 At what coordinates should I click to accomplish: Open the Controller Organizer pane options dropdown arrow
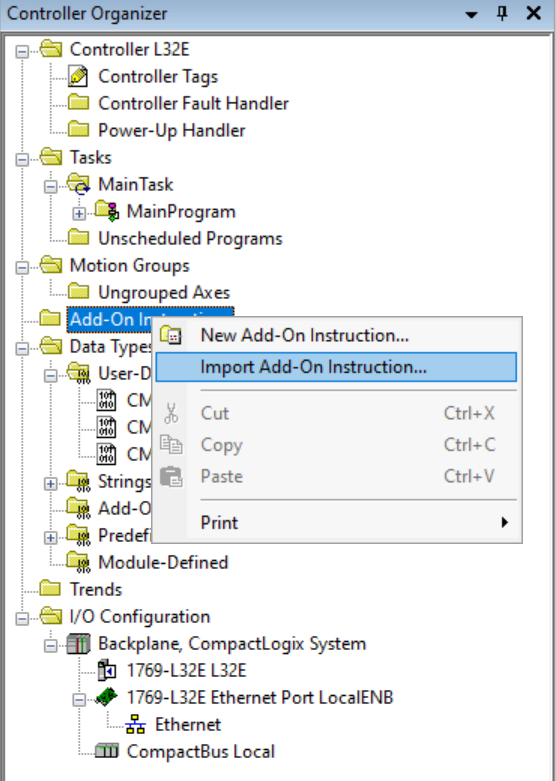tap(471, 14)
